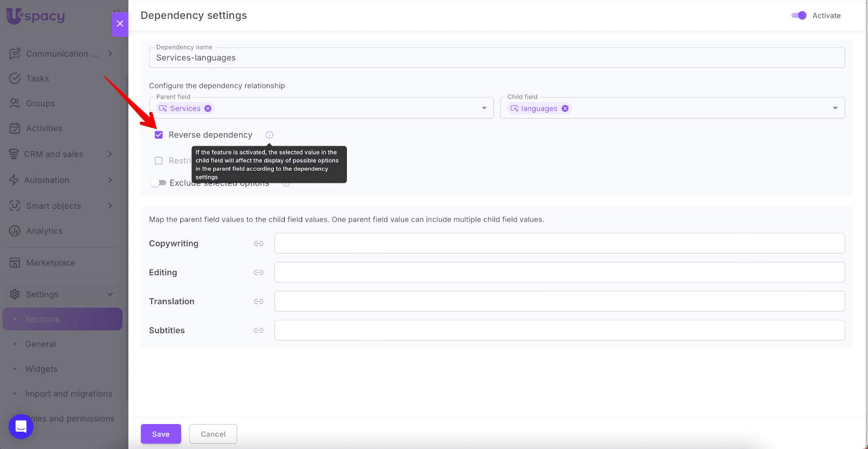
Task: Open the Child field dropdown arrow
Action: [x=835, y=108]
